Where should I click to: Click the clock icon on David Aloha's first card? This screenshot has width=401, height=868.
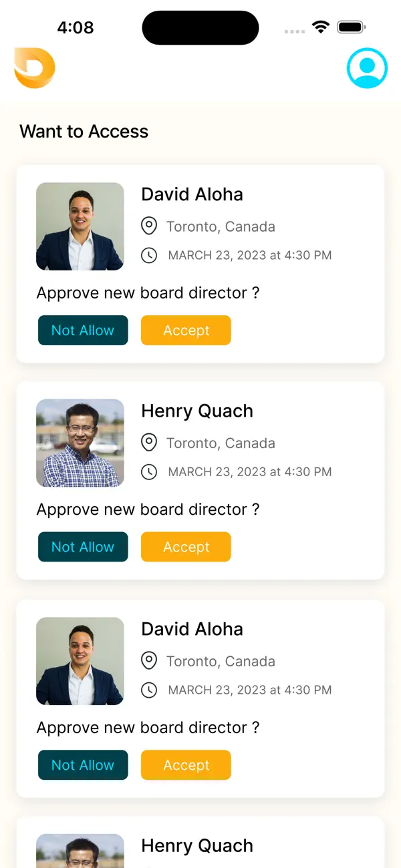[149, 255]
